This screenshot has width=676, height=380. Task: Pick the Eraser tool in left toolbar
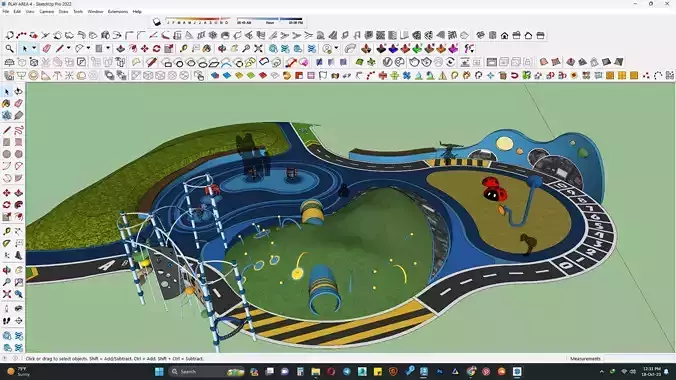pos(19,104)
